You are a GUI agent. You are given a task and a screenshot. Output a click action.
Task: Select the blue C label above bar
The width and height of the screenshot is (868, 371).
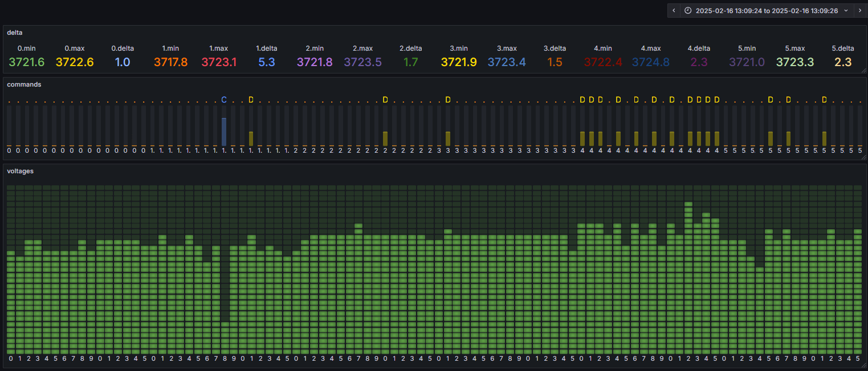[224, 100]
